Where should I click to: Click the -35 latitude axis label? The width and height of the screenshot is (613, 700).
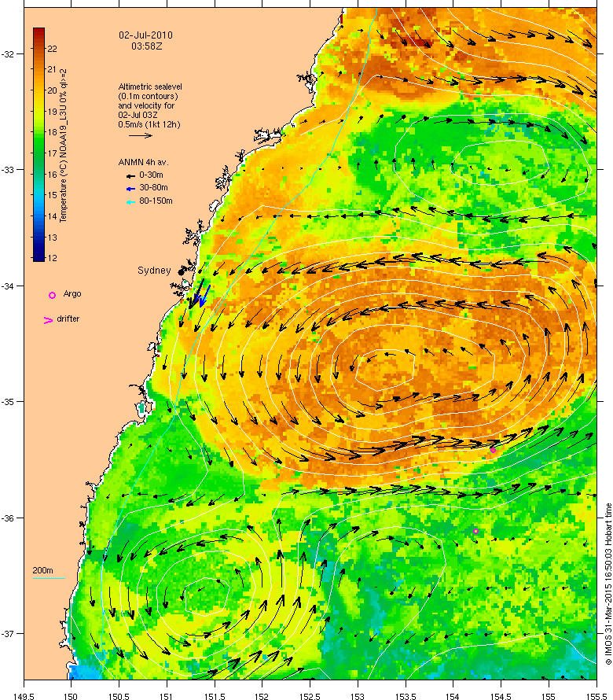click(8, 402)
